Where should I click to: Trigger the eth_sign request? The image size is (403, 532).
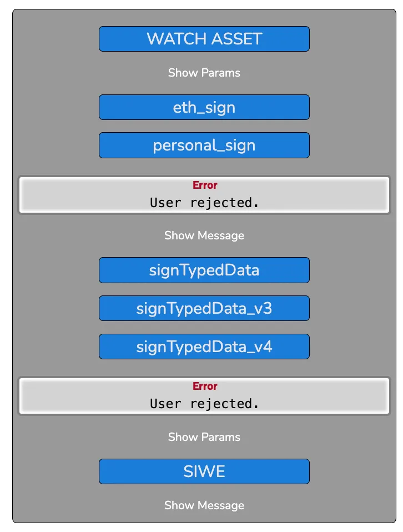click(x=204, y=107)
